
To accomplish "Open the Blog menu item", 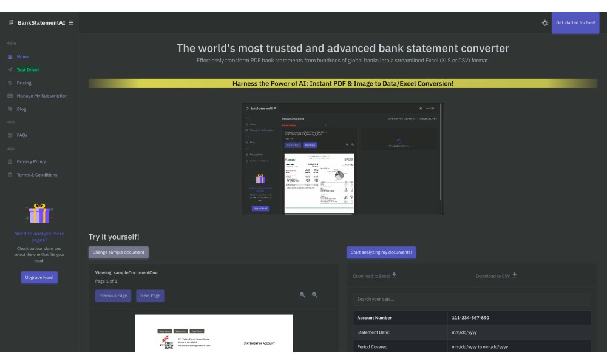I will [21, 109].
